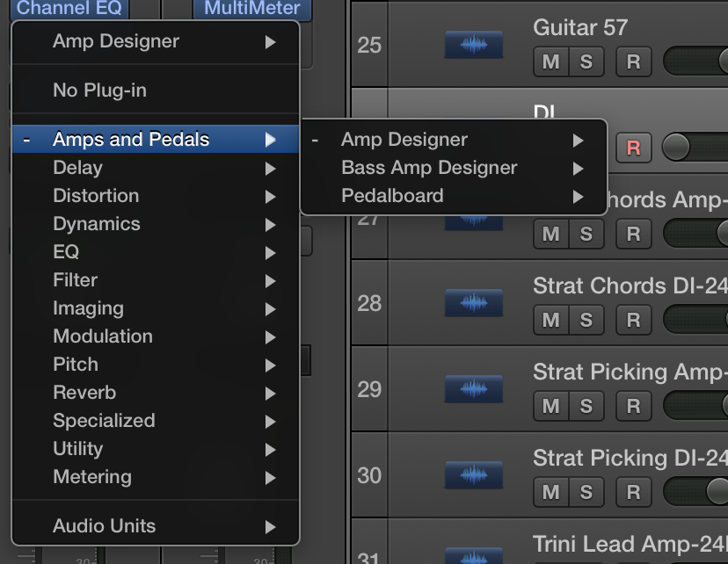Click the MultiMeter plug-in slot
728x564 pixels.
tap(251, 10)
